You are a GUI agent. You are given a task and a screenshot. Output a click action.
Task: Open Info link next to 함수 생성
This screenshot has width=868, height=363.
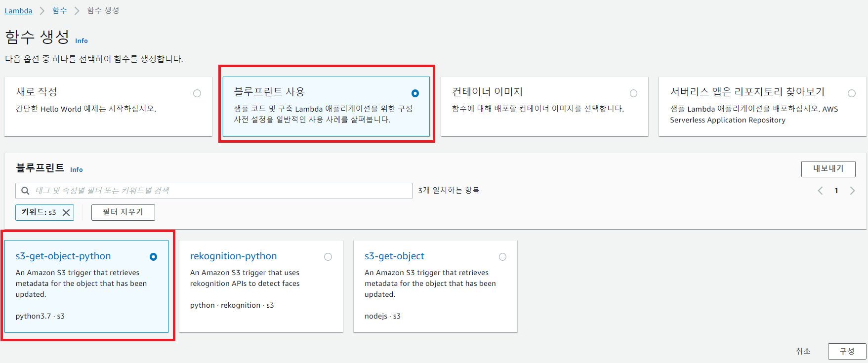[82, 41]
